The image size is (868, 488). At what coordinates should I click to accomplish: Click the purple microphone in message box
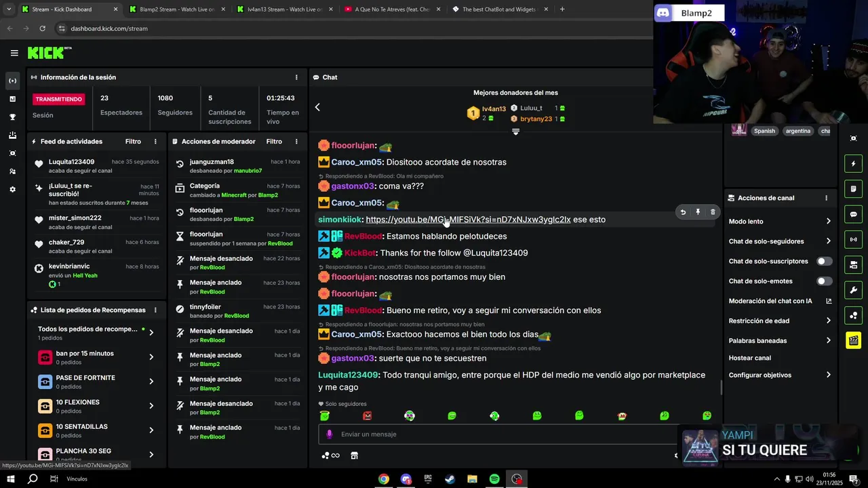330,434
